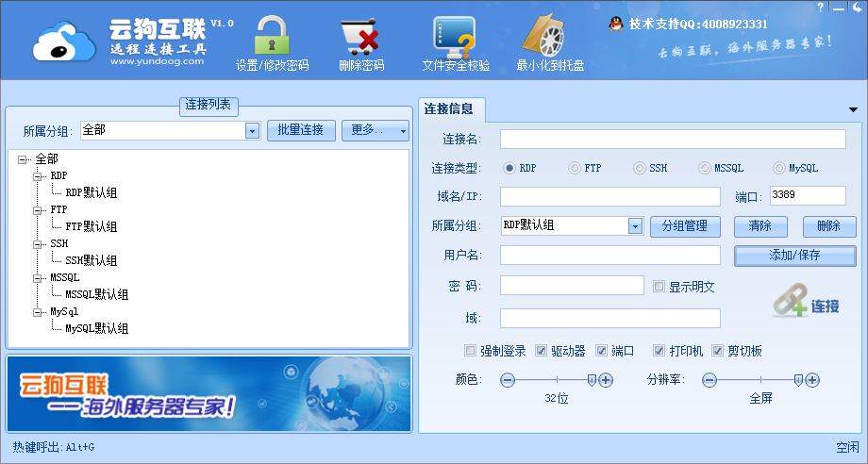The image size is (868, 464).
Task: Click the 颜色 slider handle
Action: tap(592, 379)
